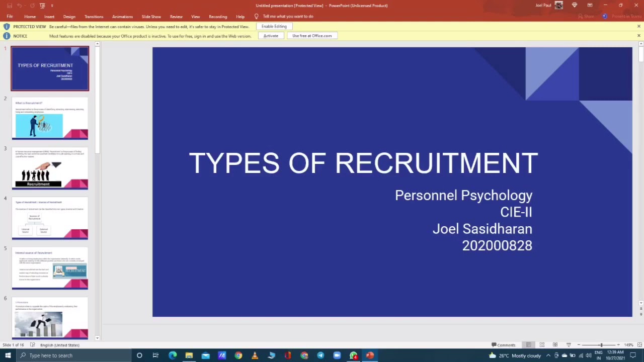Open the Review ribbon tab
Image resolution: width=644 pixels, height=362 pixels.
point(176,17)
